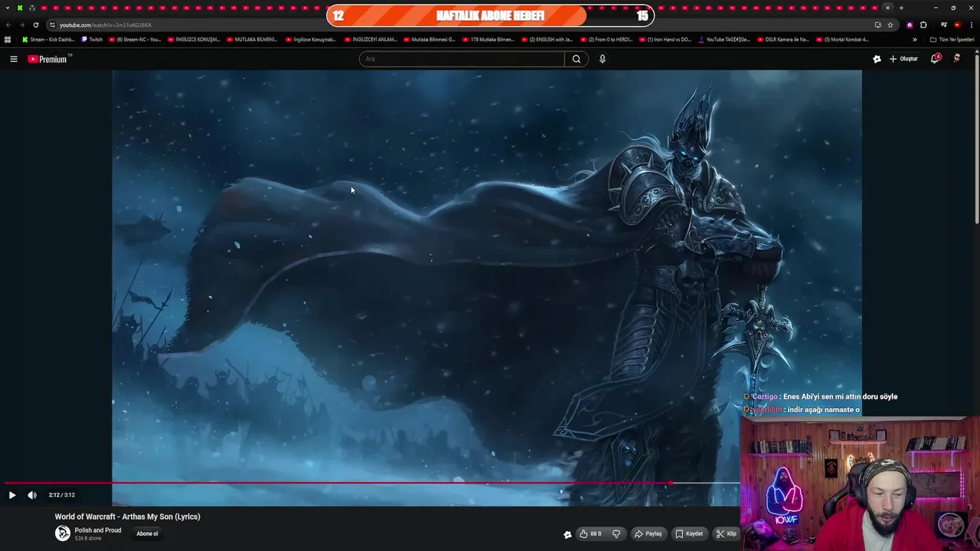Open the İNGİLİZCE KONUŞM... bookmark
Screen dimensions: 980x551
tap(194, 40)
